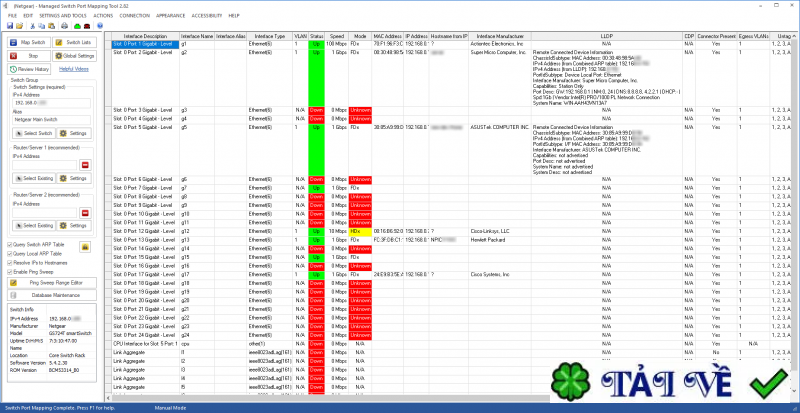
Task: Open Review History
Action: click(29, 69)
